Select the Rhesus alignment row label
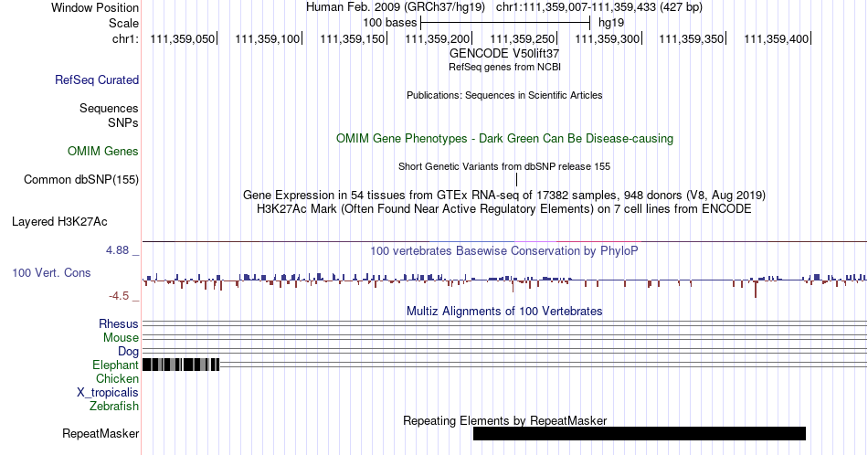 [119, 323]
